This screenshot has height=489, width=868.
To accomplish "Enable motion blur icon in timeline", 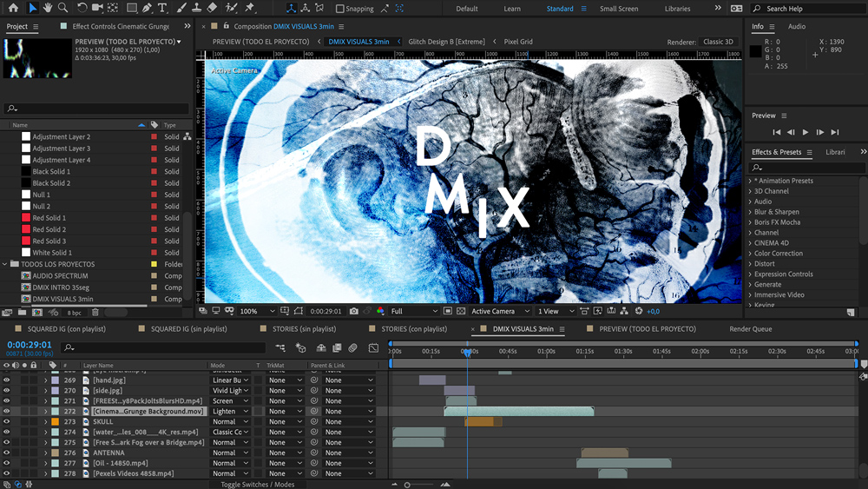I will [x=352, y=347].
